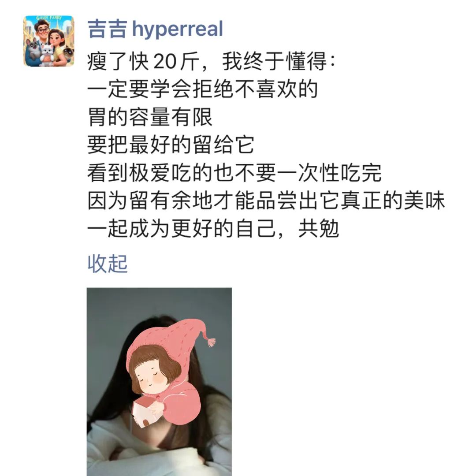Click the cartoon girl sticker's face
Screen dimensions: 476x476
tap(151, 377)
